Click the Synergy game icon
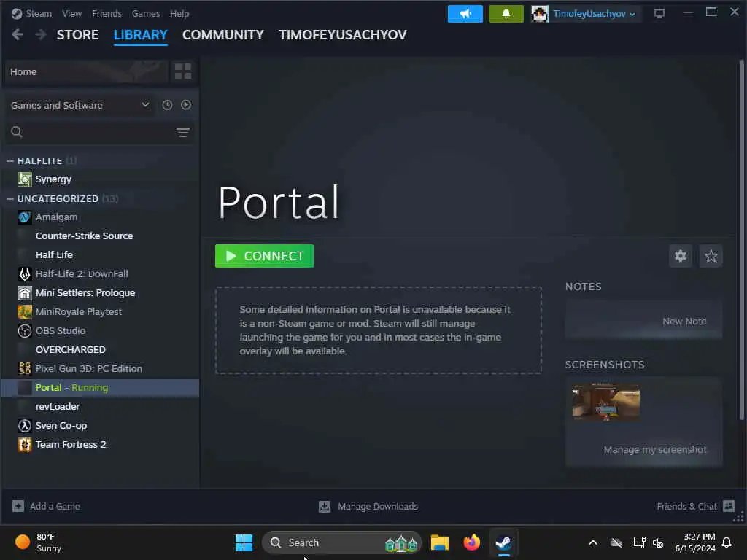This screenshot has height=560, width=747. tap(24, 179)
